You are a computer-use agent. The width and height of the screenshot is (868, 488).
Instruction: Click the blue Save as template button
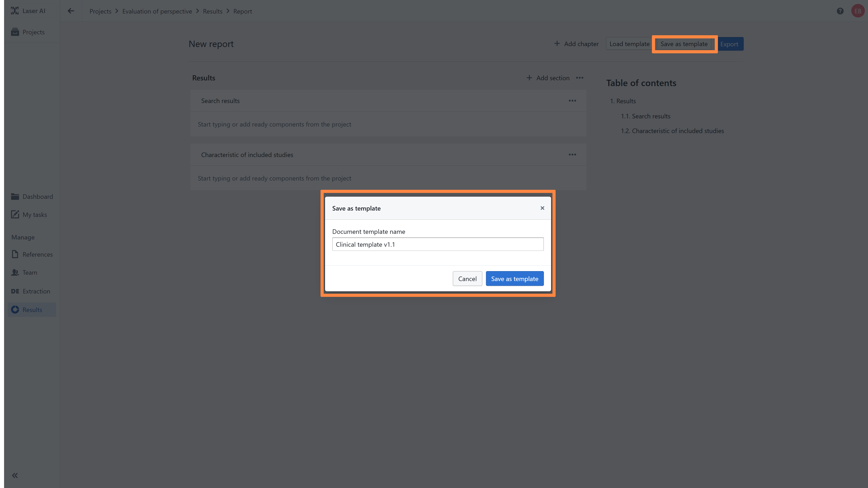514,279
